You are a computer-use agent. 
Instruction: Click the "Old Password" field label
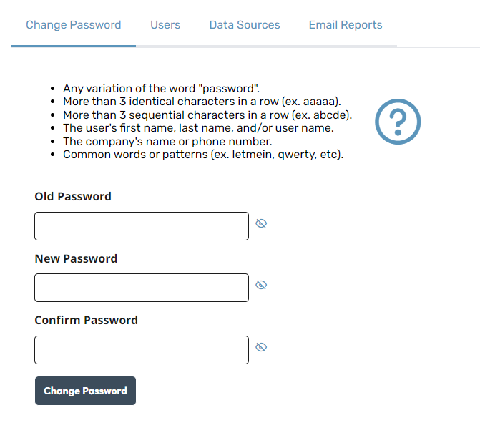(73, 197)
